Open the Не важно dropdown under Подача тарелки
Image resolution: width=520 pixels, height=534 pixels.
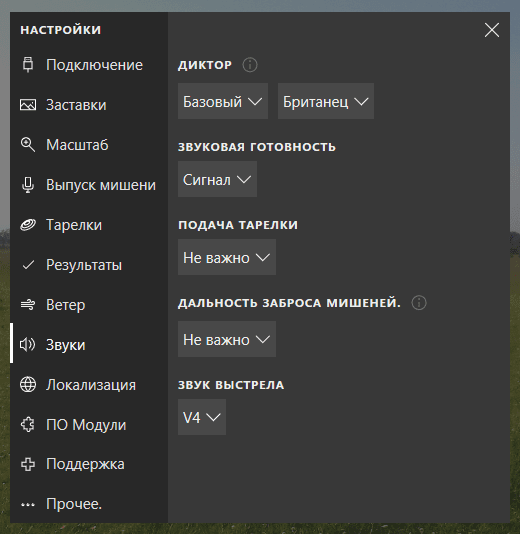tap(227, 257)
